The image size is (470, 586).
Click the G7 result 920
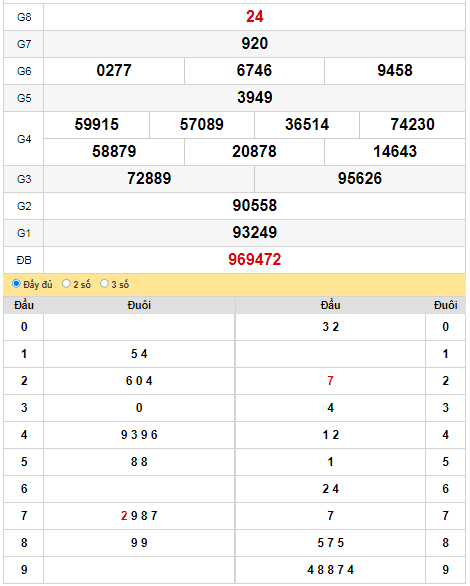[x=254, y=44]
